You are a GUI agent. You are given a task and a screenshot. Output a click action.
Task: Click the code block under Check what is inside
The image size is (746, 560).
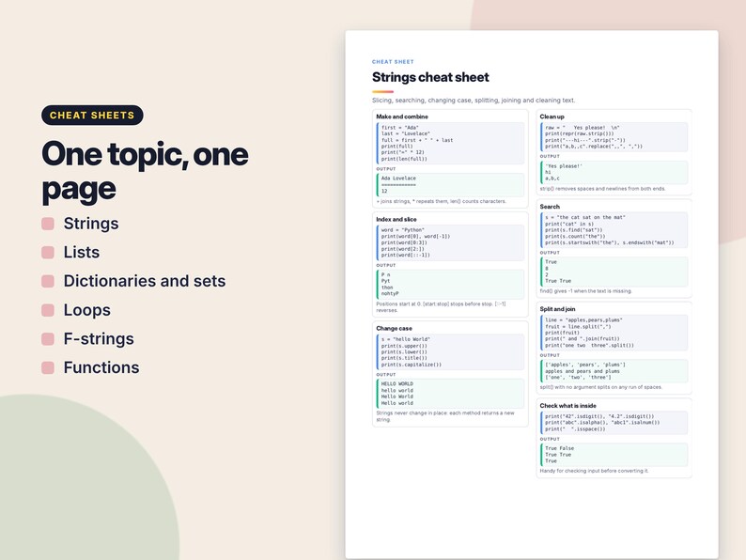(x=614, y=423)
